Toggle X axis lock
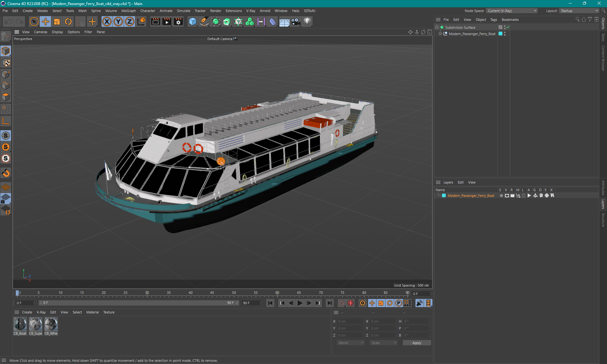Screen dimensions: 607x364 pyautogui.click(x=107, y=21)
